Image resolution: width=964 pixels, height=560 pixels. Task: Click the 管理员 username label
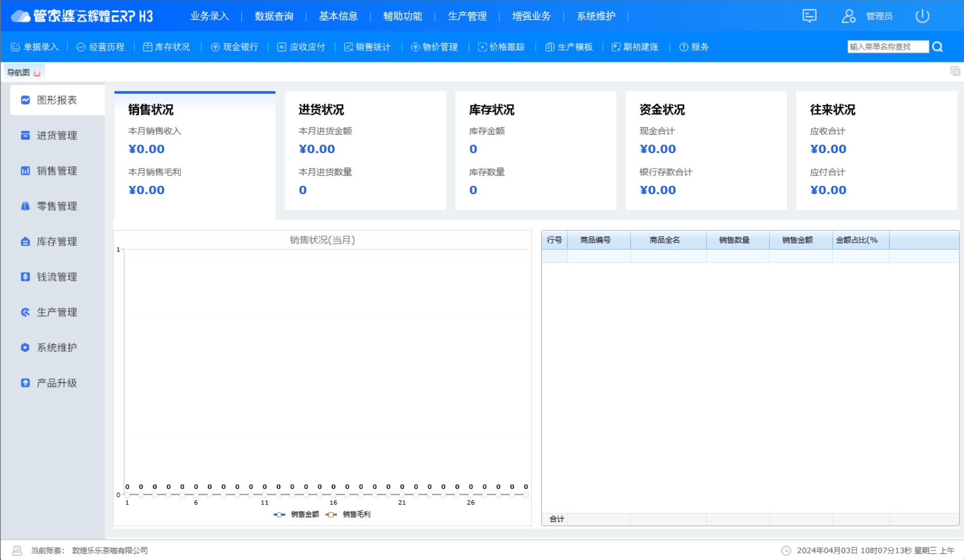tap(879, 16)
